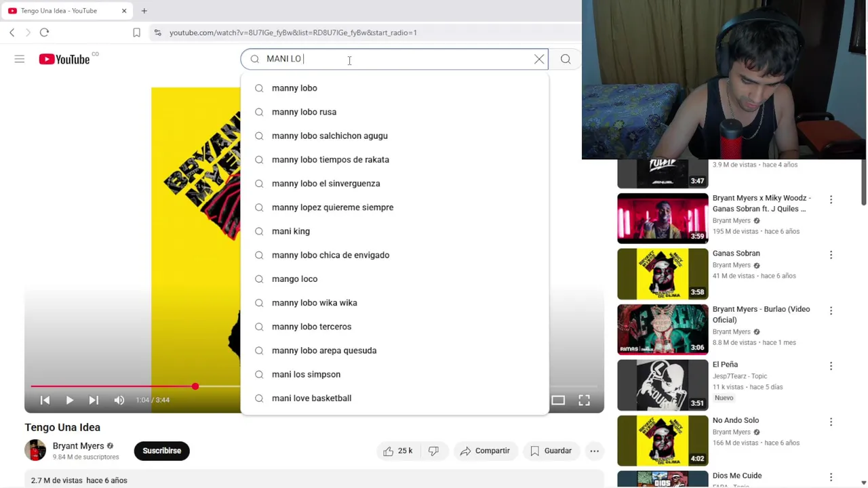Choose suggestion "manny lobo tiempos de rakata"

[x=395, y=159]
